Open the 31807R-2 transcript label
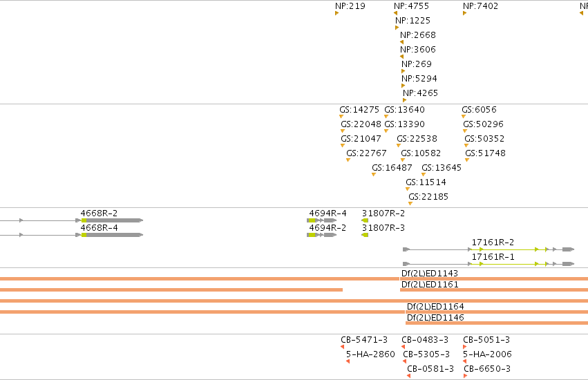The image size is (588, 380). click(x=383, y=213)
